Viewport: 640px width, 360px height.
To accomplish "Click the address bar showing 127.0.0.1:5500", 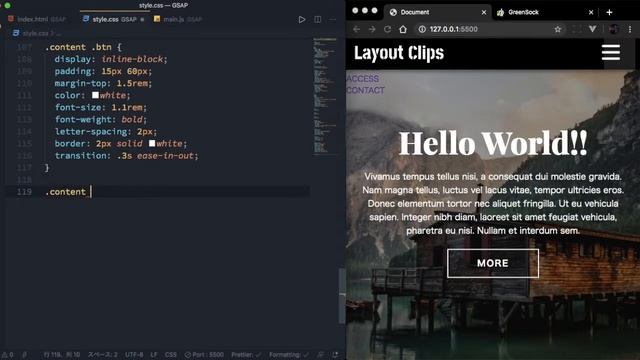I will [491, 29].
